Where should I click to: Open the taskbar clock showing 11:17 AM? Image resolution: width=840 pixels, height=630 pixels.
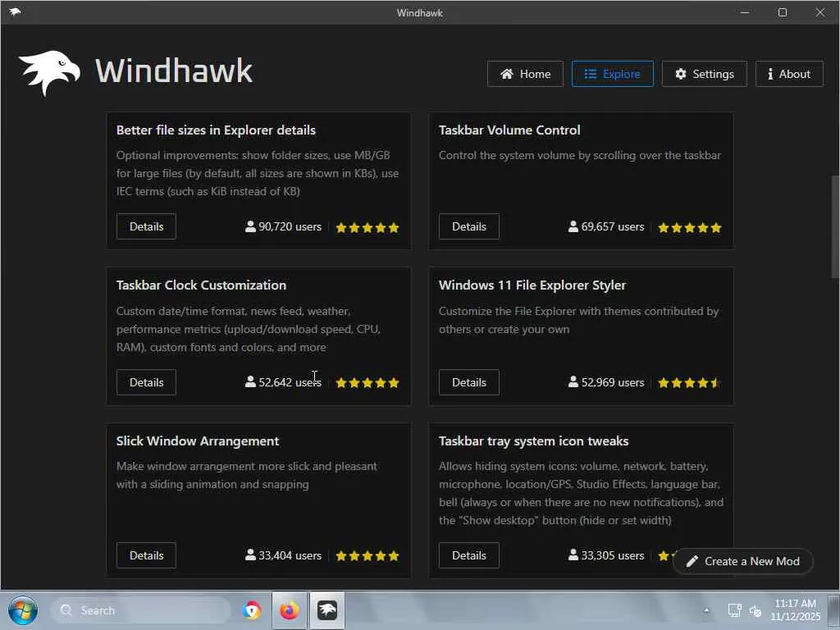click(796, 610)
